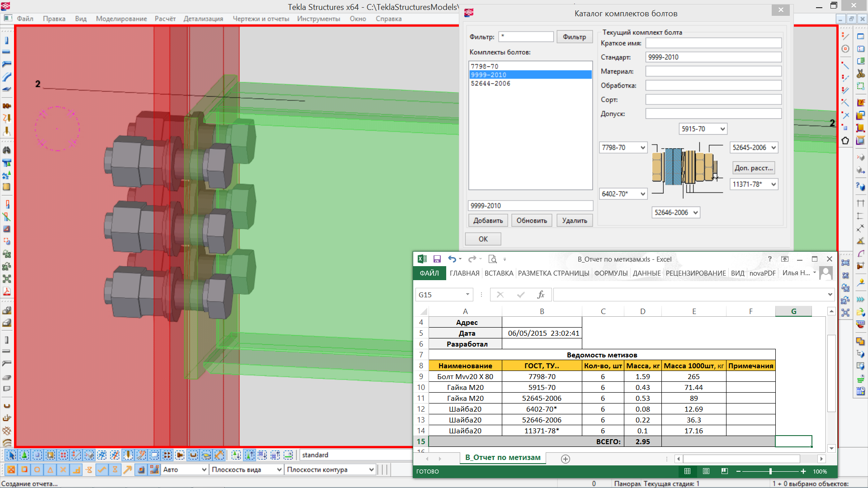Click the new sheet plus icon

click(x=565, y=459)
